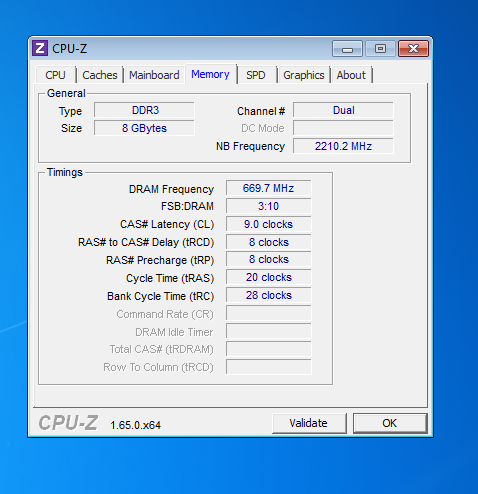Click the Channel # label

(x=261, y=111)
